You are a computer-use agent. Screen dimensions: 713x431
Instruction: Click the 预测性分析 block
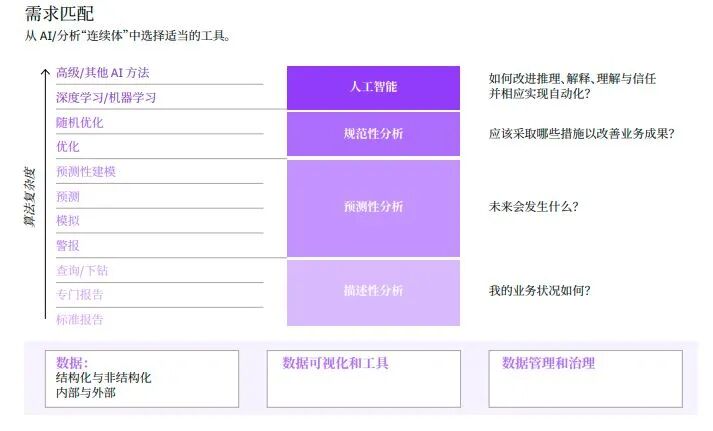[372, 207]
